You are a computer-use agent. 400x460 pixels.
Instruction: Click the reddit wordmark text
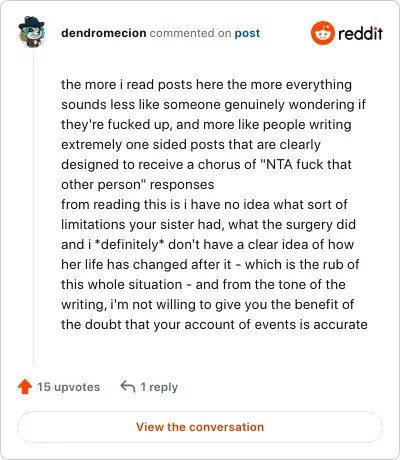click(360, 33)
